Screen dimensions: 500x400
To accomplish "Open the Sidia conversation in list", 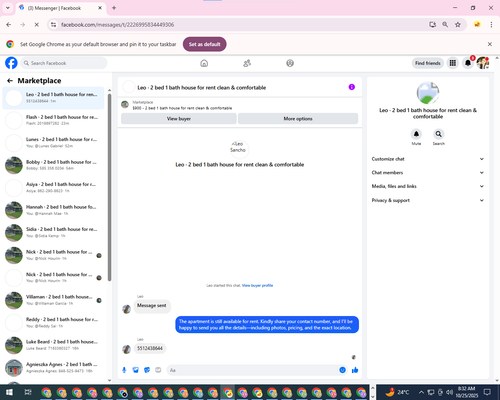I will 53,232.
